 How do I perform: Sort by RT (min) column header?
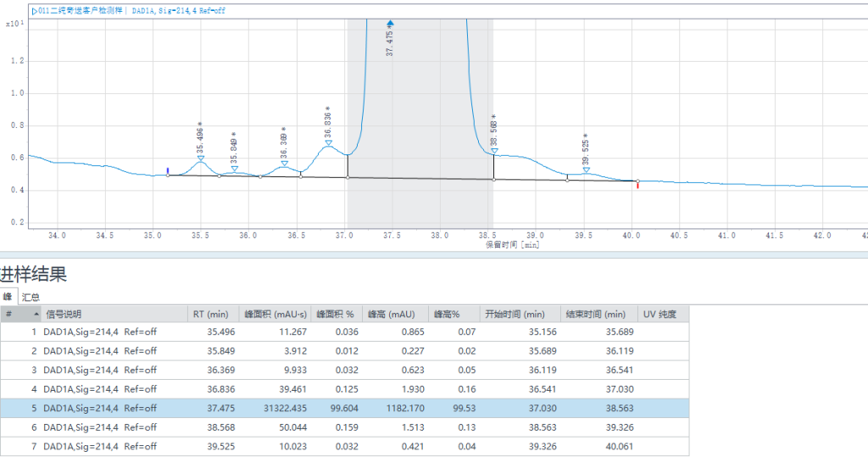[x=210, y=315]
